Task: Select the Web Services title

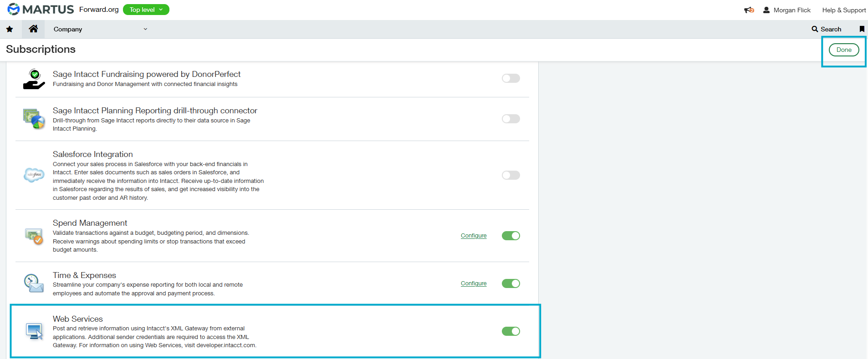Action: 78,319
